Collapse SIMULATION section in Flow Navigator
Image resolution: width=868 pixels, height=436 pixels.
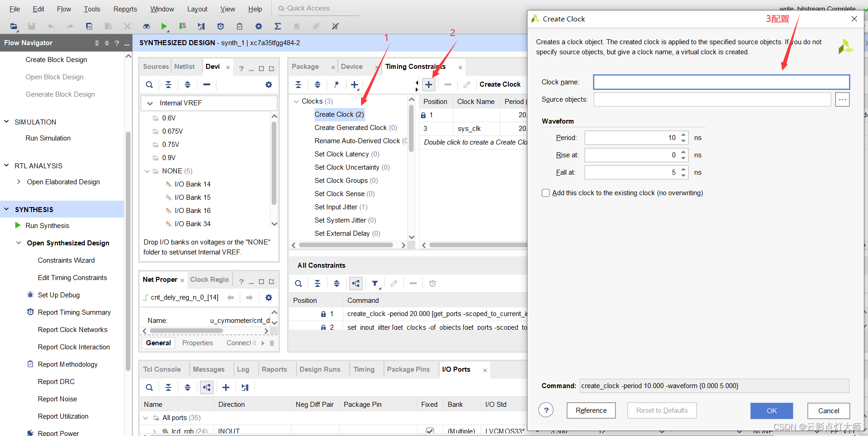click(x=6, y=122)
